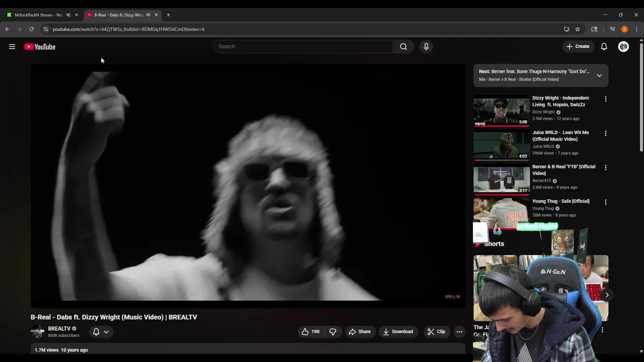644x362 pixels.
Task: Mute audio icon on B-Real tab
Action: pos(148,15)
